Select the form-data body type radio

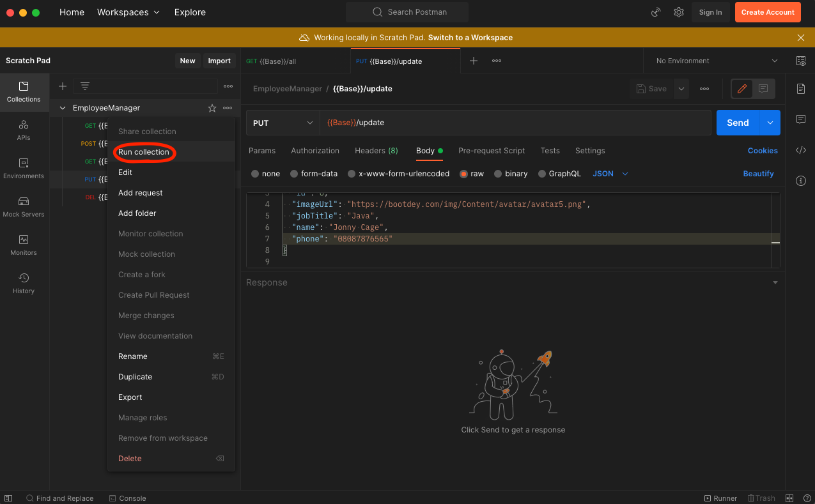click(294, 174)
